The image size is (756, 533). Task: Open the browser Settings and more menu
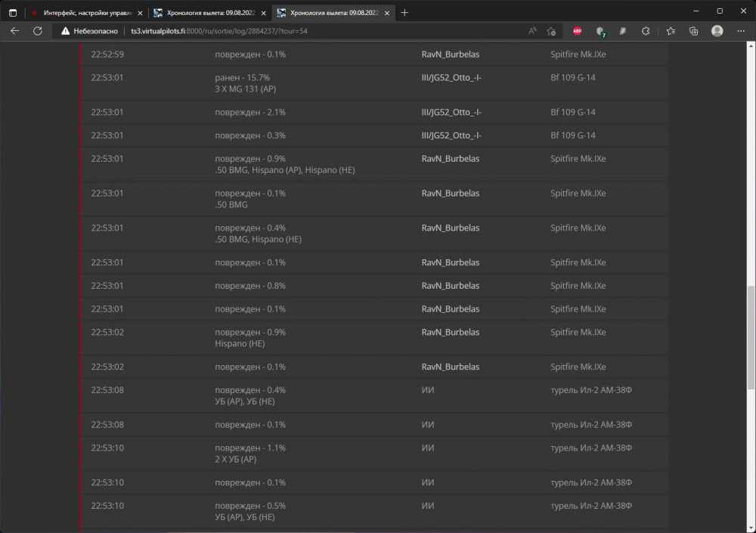tap(741, 31)
